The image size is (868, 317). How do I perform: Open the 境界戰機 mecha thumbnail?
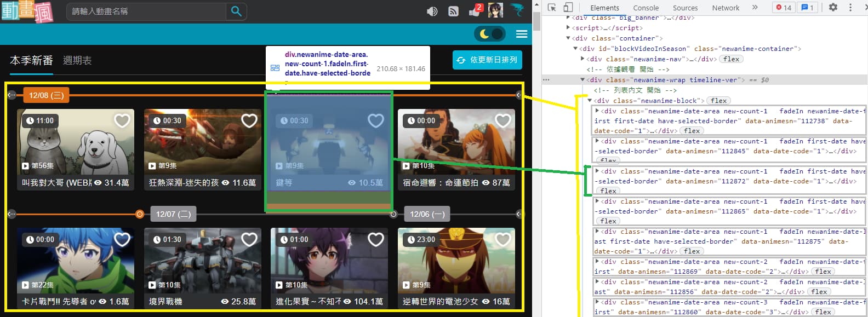(x=202, y=261)
